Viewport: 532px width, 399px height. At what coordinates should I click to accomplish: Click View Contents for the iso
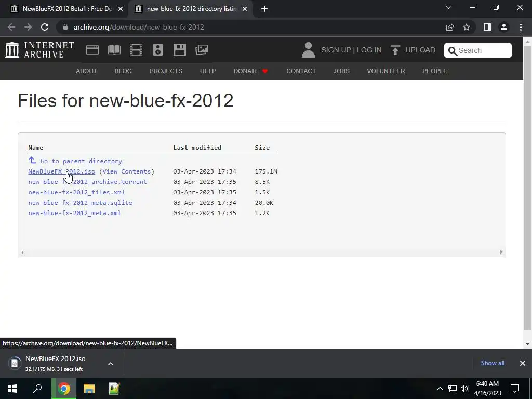tap(127, 171)
